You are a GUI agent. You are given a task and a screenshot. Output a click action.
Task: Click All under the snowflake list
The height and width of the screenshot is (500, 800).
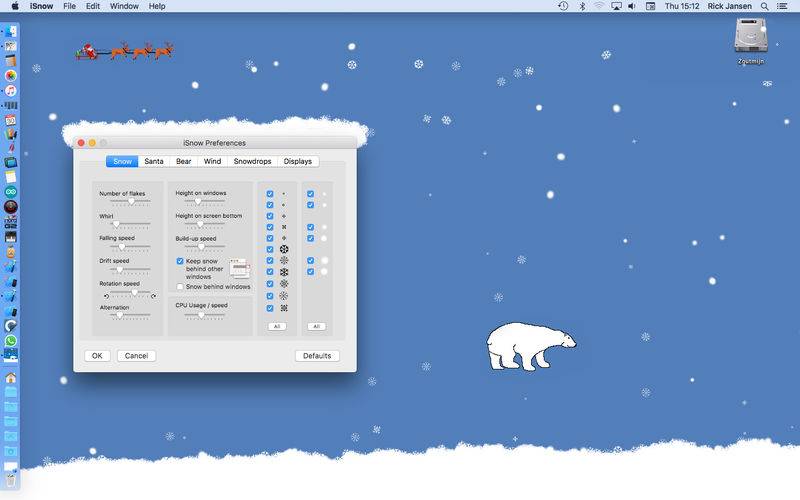(277, 326)
